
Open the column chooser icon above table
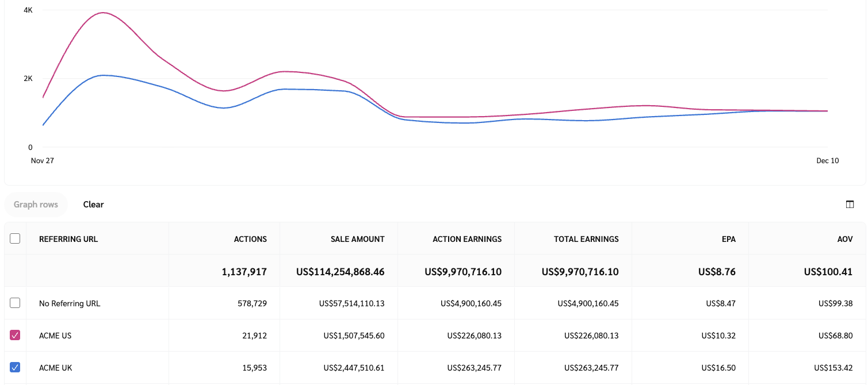coord(850,205)
